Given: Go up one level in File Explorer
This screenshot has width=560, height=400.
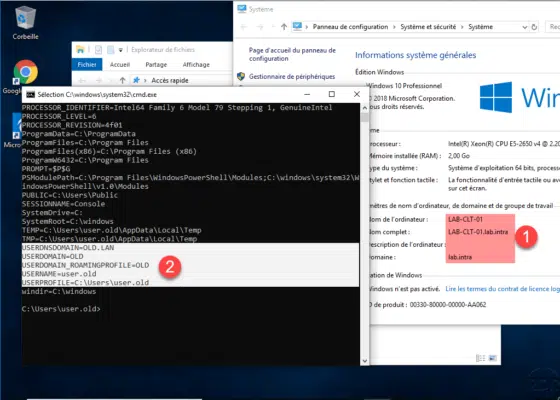Looking at the screenshot, I should pyautogui.click(x=122, y=80).
